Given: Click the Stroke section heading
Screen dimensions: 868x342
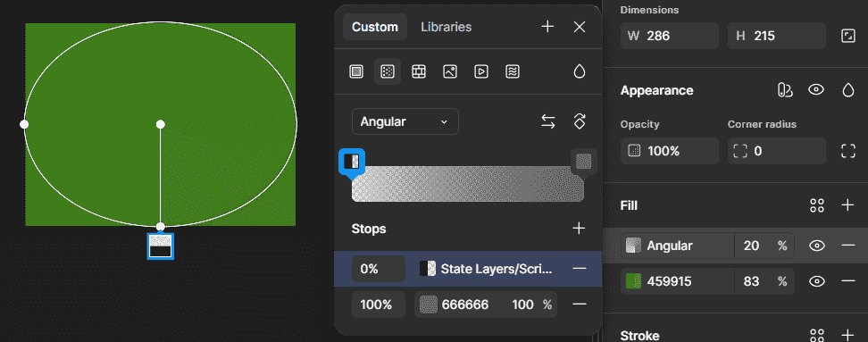Looking at the screenshot, I should coord(639,336).
